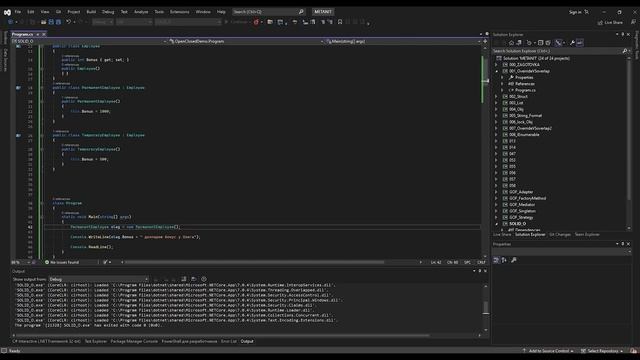The width and height of the screenshot is (640, 360).
Task: Click the red Hot Reload icon
Action: tap(256, 22)
